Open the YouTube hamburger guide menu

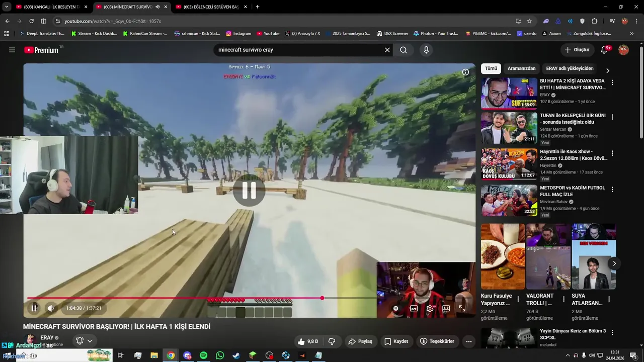12,50
